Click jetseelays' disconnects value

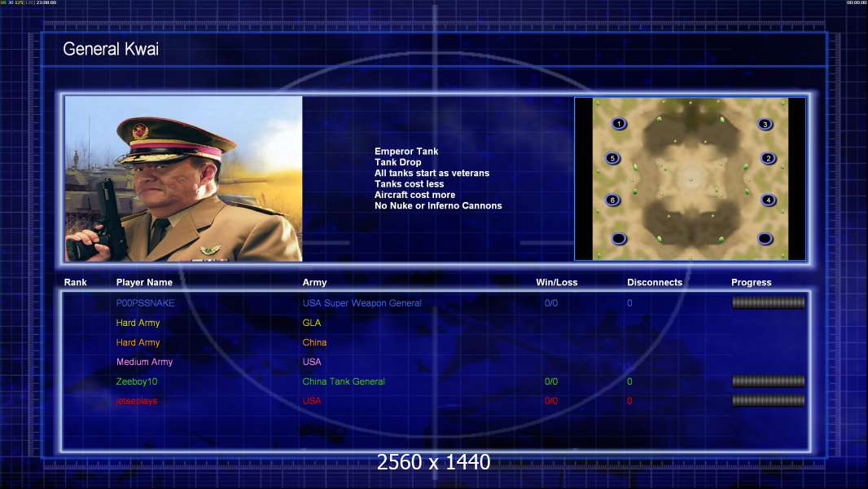point(629,401)
